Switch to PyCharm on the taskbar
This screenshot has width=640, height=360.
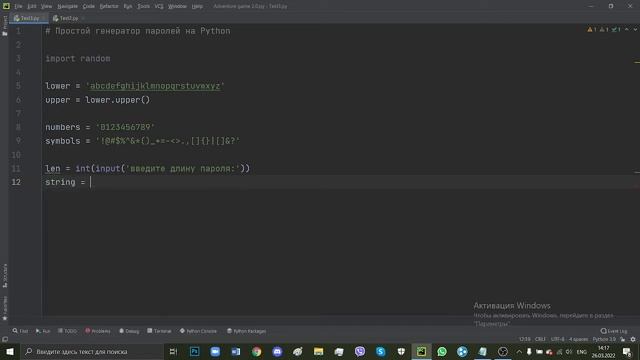click(x=421, y=351)
